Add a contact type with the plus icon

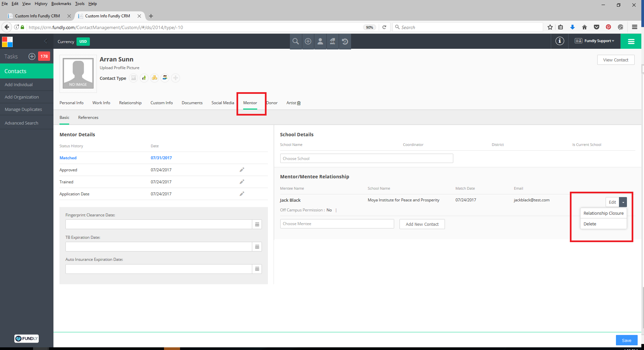pyautogui.click(x=175, y=78)
